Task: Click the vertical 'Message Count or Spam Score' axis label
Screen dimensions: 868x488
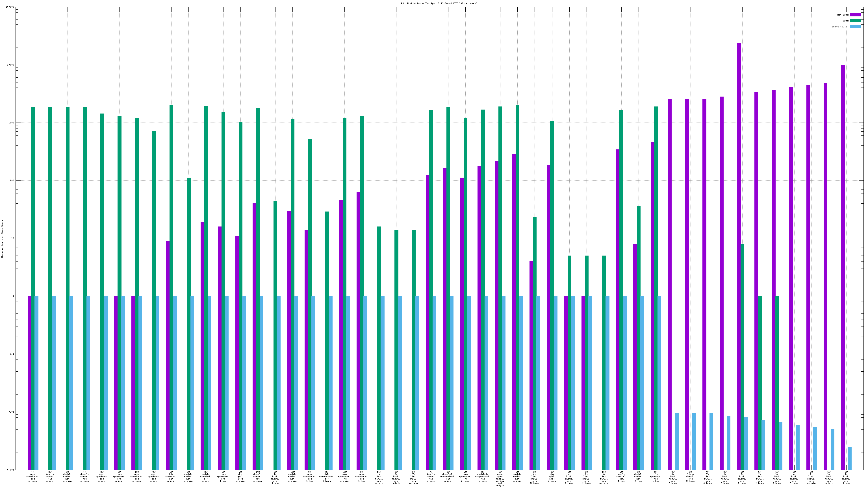Action: 2,238
